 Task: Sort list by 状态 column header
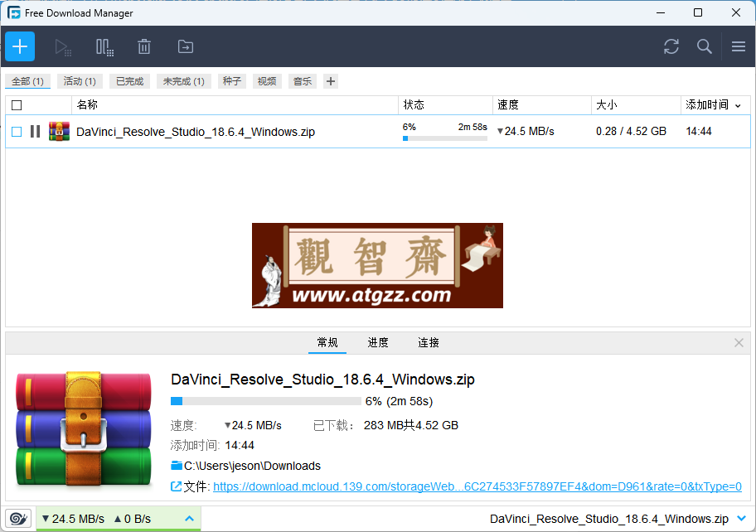point(445,105)
